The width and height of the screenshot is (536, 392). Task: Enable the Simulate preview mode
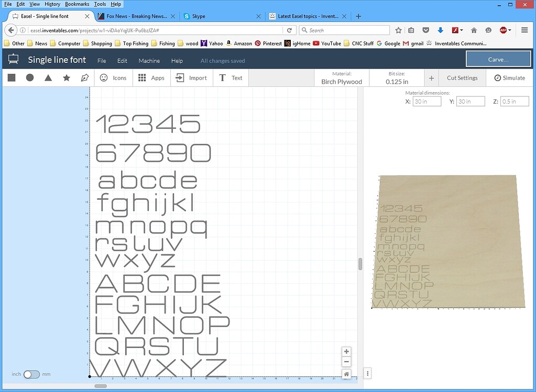[509, 77]
